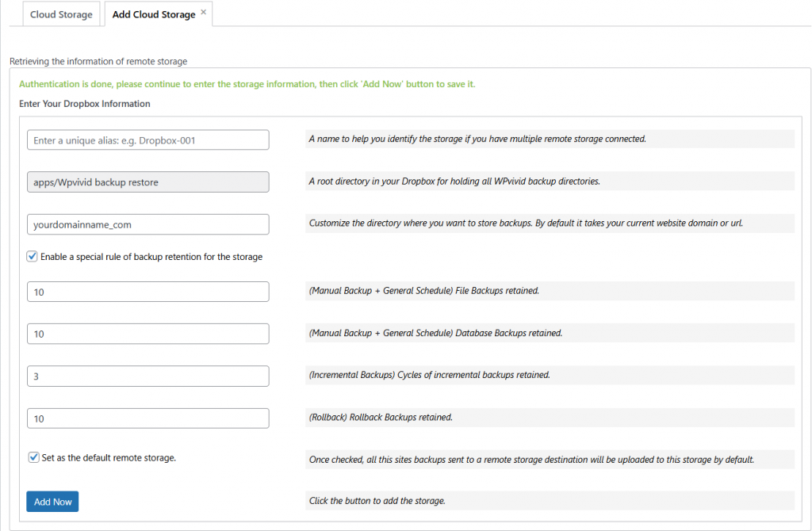812x531 pixels.
Task: Click the default storage upload description text
Action: (x=531, y=459)
